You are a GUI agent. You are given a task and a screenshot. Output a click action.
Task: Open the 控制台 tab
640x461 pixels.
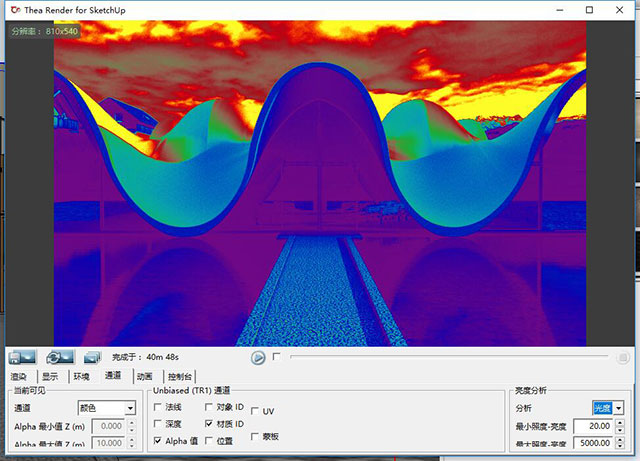(x=180, y=376)
